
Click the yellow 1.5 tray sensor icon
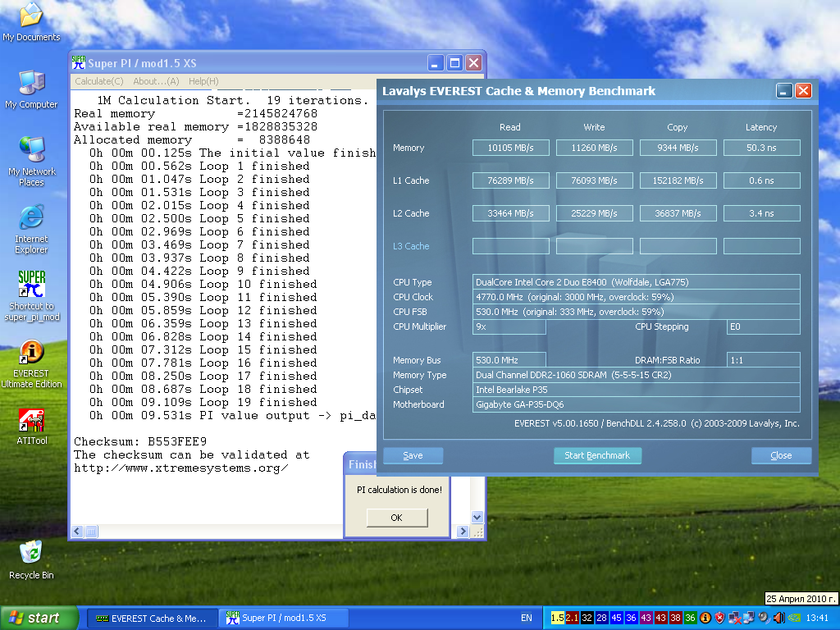(557, 618)
